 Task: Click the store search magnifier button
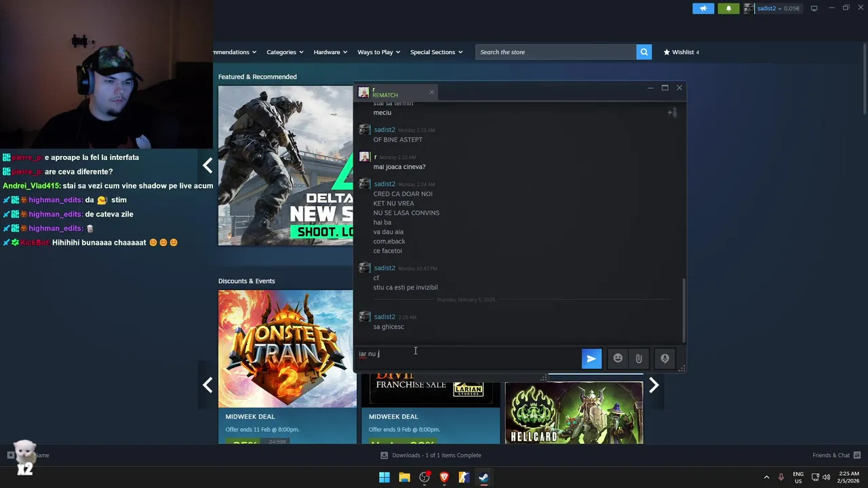pyautogui.click(x=644, y=52)
